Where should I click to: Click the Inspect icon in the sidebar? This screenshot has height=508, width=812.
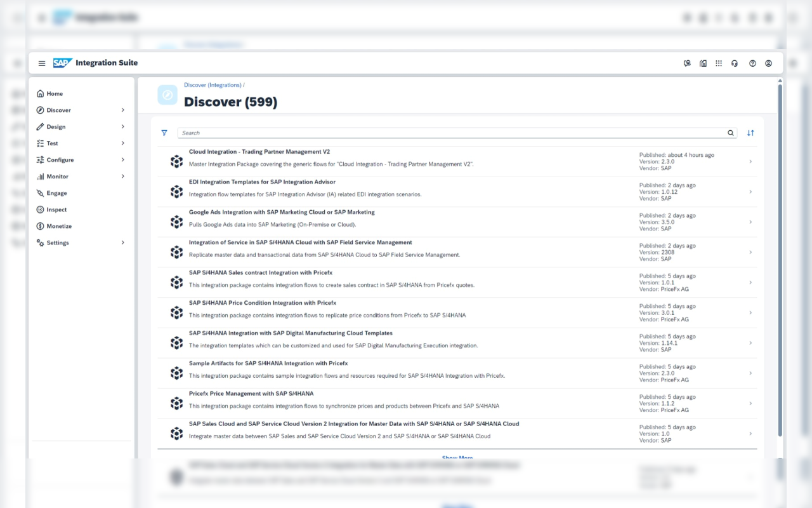coord(41,210)
